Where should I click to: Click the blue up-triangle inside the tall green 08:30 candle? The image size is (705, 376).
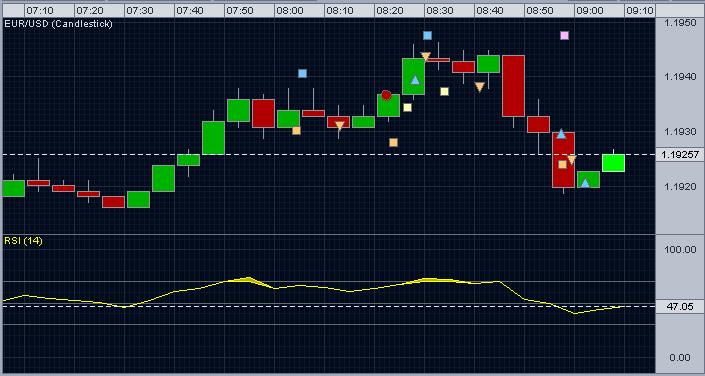pyautogui.click(x=415, y=81)
